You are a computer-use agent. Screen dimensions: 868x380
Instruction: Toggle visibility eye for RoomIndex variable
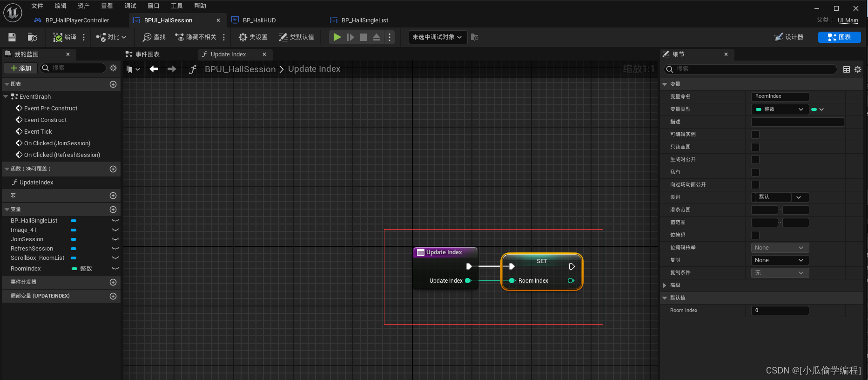coord(115,269)
